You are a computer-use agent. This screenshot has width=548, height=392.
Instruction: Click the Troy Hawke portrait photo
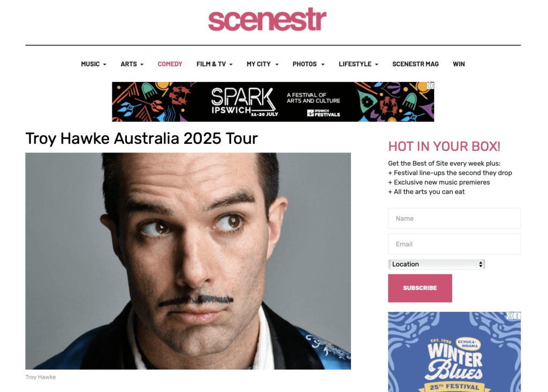tap(188, 261)
